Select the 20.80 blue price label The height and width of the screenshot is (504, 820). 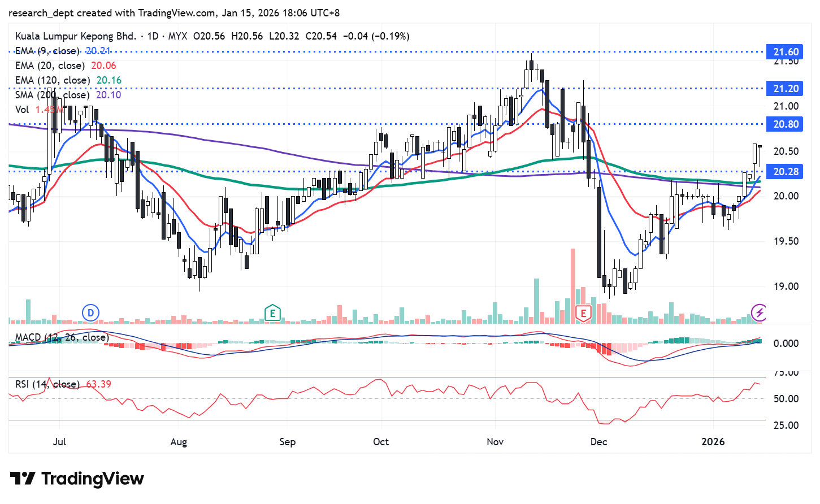785,124
